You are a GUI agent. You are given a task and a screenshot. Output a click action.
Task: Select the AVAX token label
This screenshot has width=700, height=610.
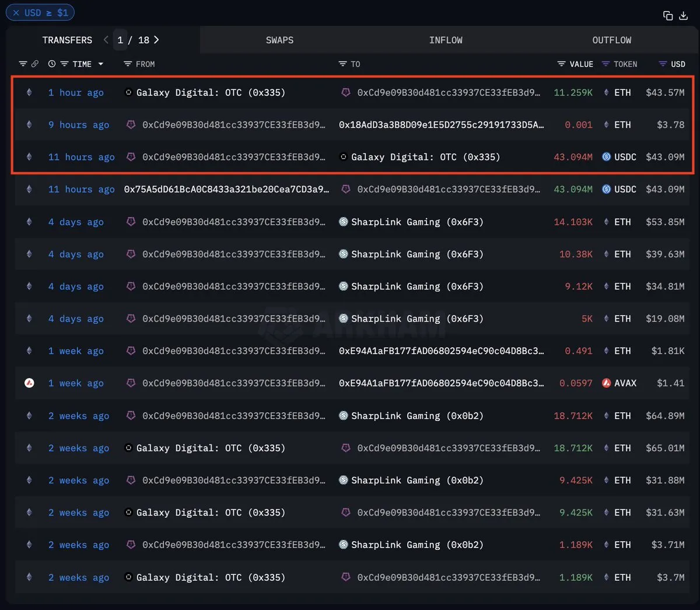(x=625, y=383)
